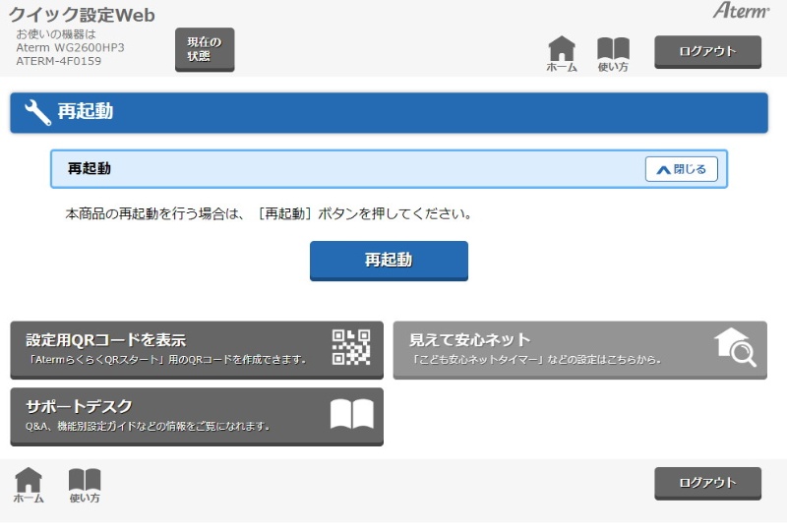Go home using the bottom footer Home icon
787x532 pixels.
click(29, 484)
